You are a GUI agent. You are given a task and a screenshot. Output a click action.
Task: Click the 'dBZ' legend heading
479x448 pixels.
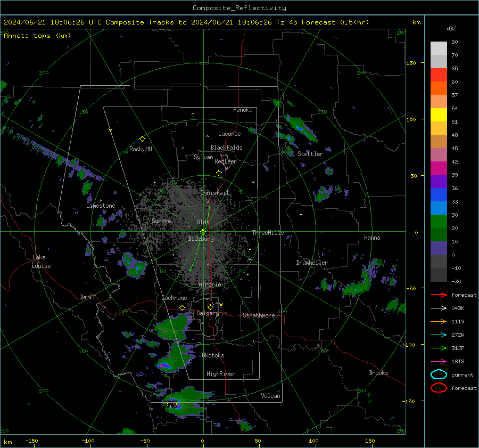tap(451, 29)
